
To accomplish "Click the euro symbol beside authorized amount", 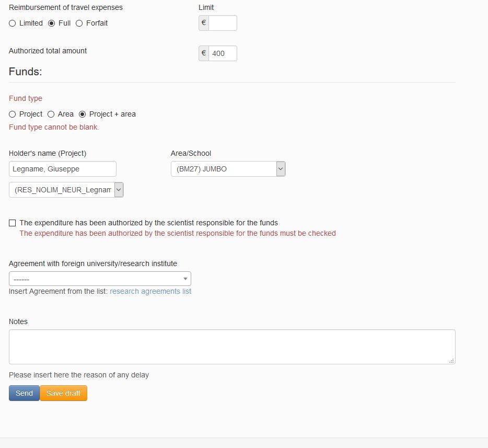I will [x=204, y=53].
